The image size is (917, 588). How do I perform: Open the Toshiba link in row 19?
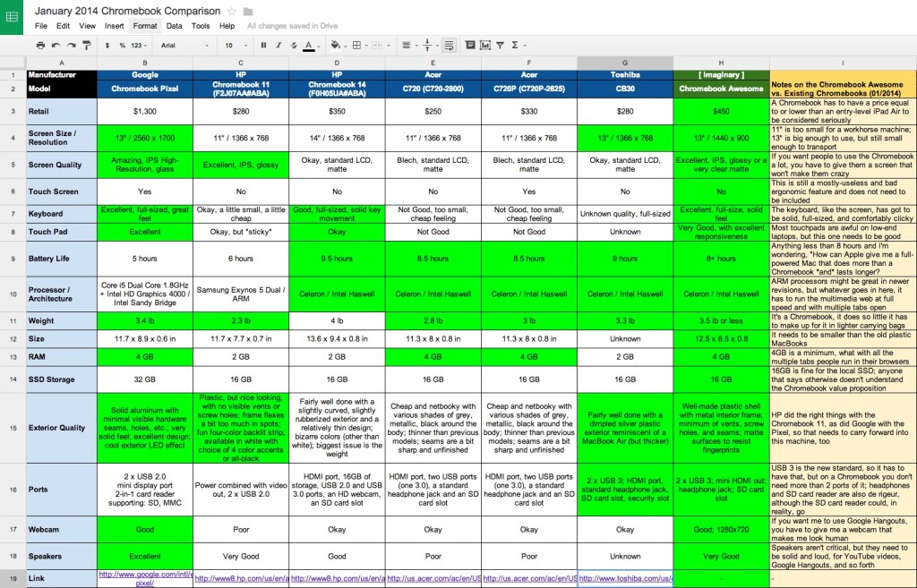[624, 578]
